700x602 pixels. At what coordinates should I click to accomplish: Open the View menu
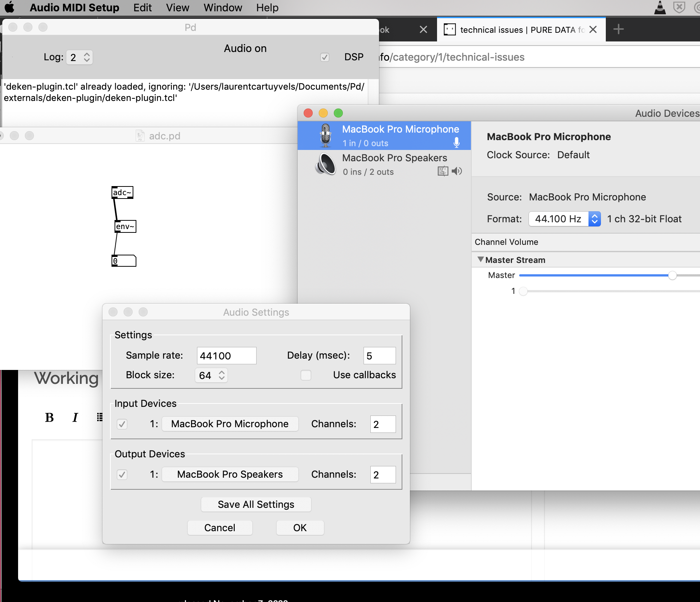177,8
